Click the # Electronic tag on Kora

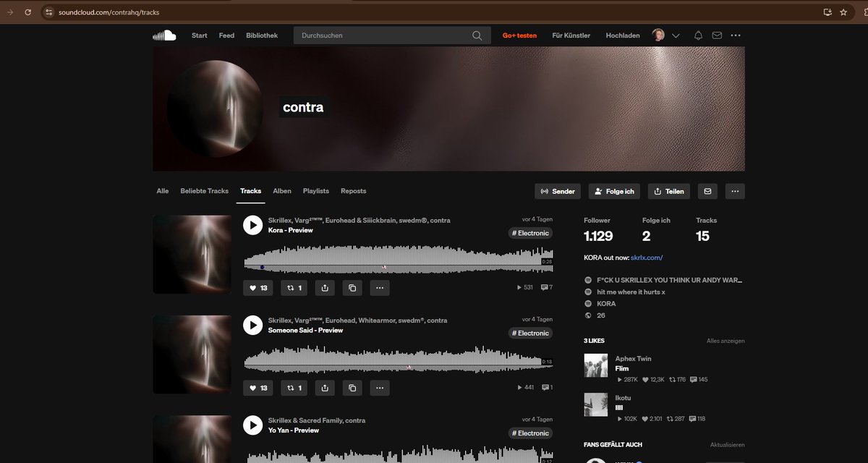click(530, 233)
